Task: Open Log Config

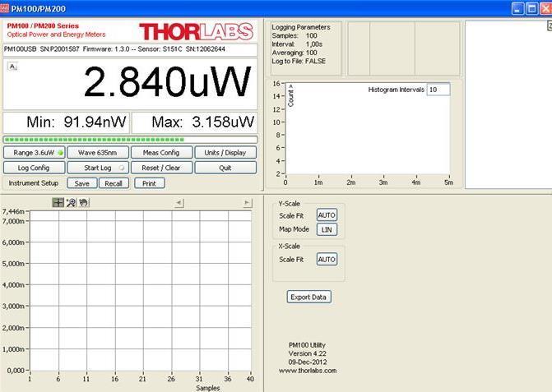Action: tap(35, 168)
